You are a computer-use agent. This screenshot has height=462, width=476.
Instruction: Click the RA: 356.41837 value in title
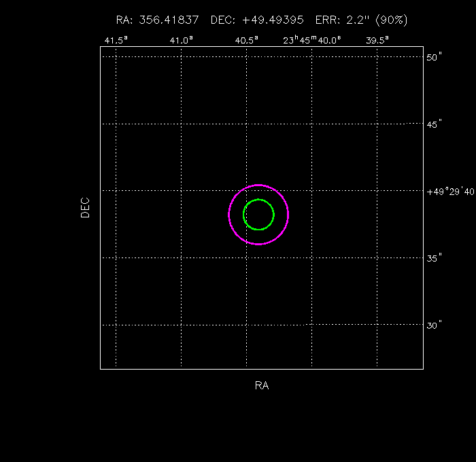[x=157, y=20]
